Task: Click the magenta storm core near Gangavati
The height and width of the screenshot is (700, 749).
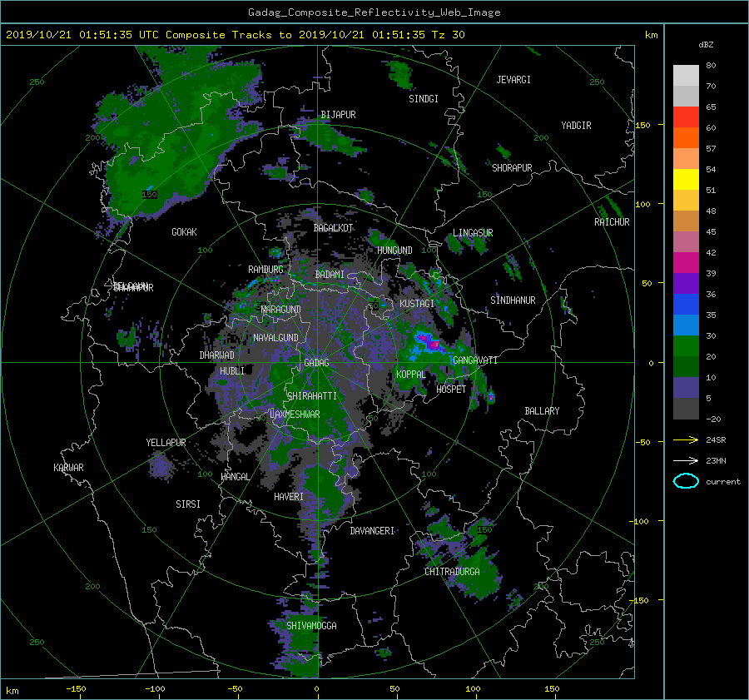Action: [x=434, y=344]
